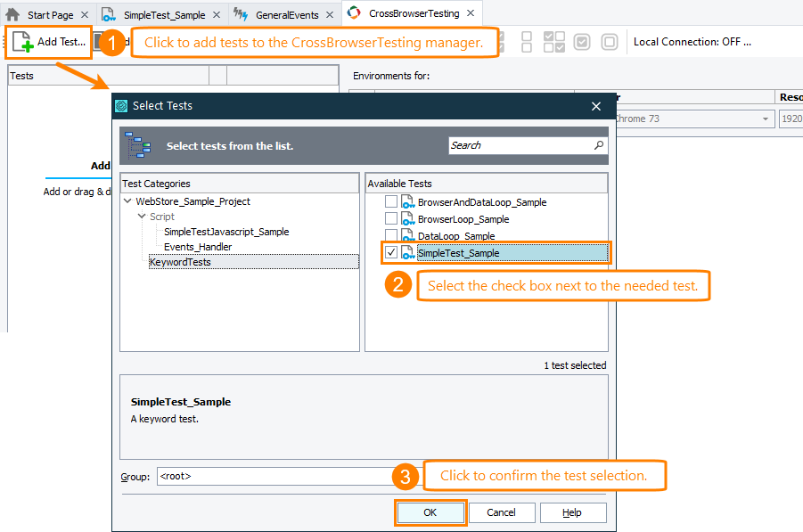Click the 'Environments for:' label
Viewport: 803px width, 532px height.
(x=391, y=76)
